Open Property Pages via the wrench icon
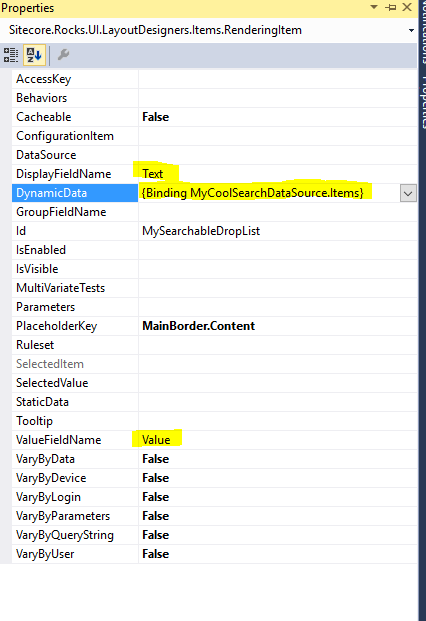Viewport: 426px width, 621px height. [63, 55]
